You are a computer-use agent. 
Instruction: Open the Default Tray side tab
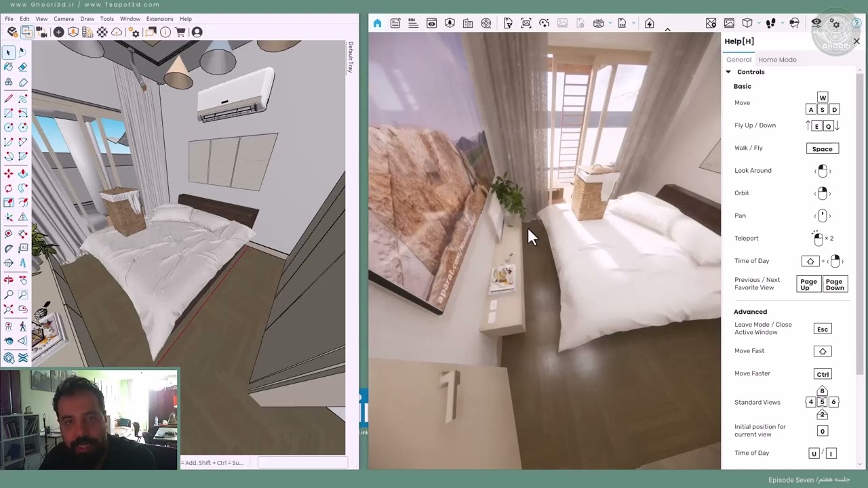(x=351, y=57)
